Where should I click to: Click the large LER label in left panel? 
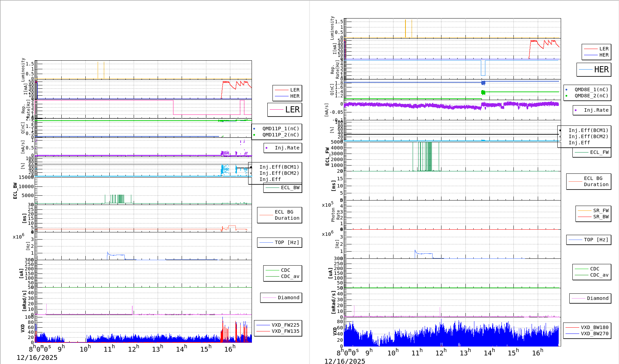[292, 110]
